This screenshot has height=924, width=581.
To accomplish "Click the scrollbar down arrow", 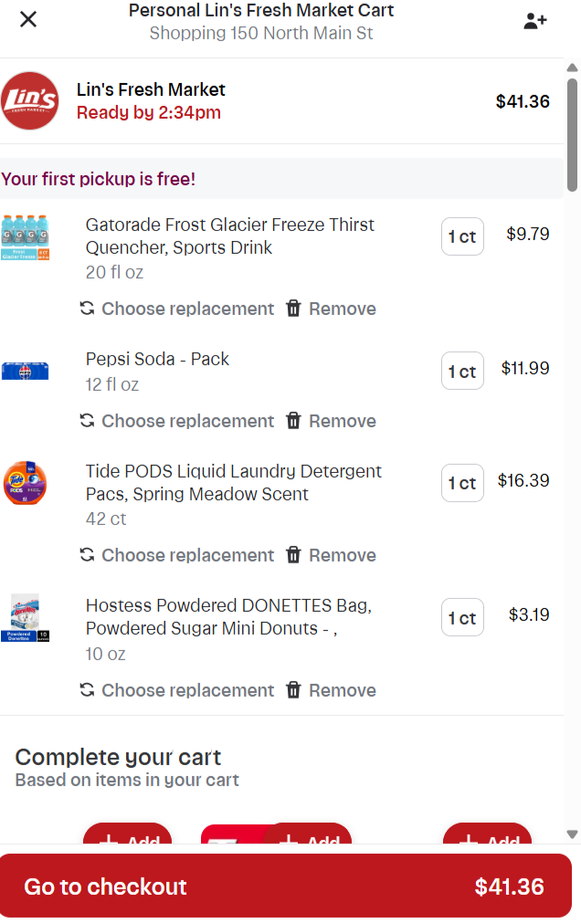I will pyautogui.click(x=572, y=834).
